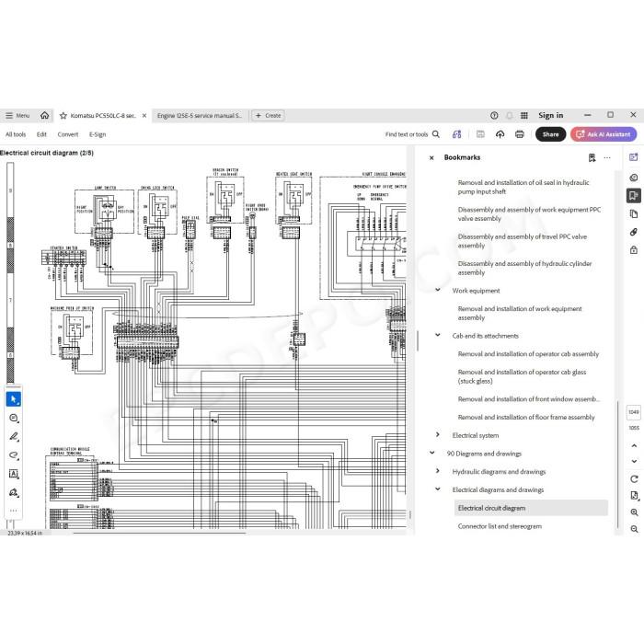The height and width of the screenshot is (644, 644).
Task: Open the Convert menu
Action: tap(68, 134)
